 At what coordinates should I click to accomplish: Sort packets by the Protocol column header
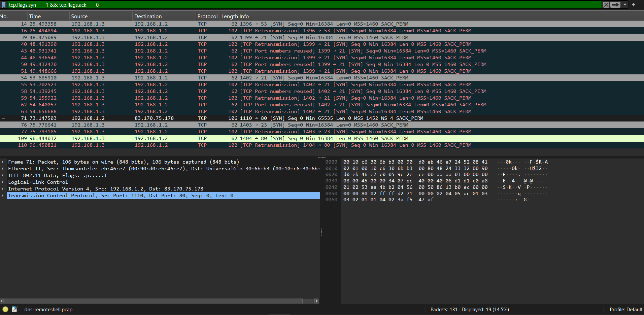click(207, 16)
